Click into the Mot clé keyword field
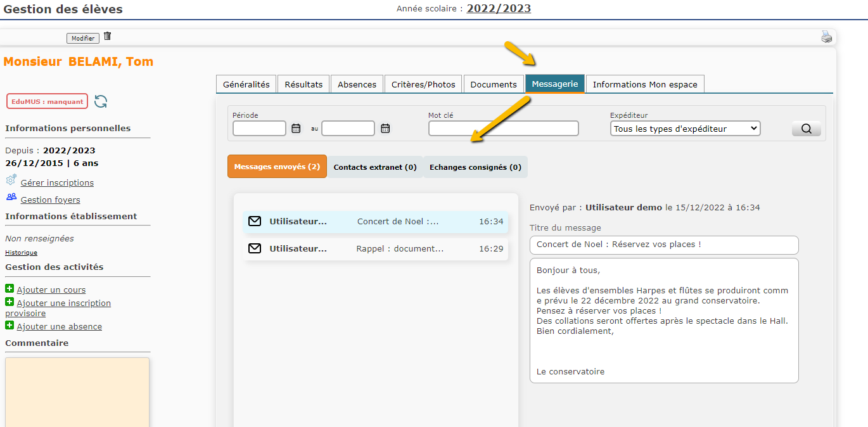Viewport: 868px width, 427px height. pyautogui.click(x=503, y=129)
